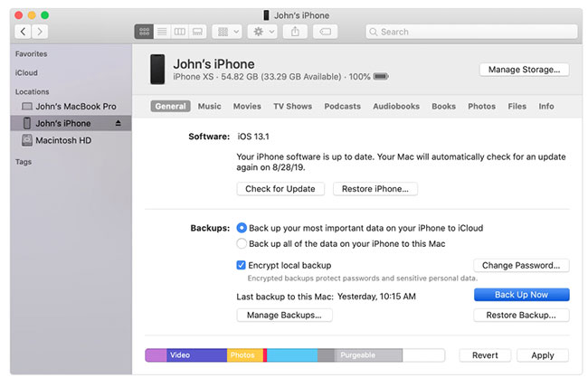Click the large iPhone device image
Image resolution: width=588 pixels, height=378 pixels.
coord(157,70)
